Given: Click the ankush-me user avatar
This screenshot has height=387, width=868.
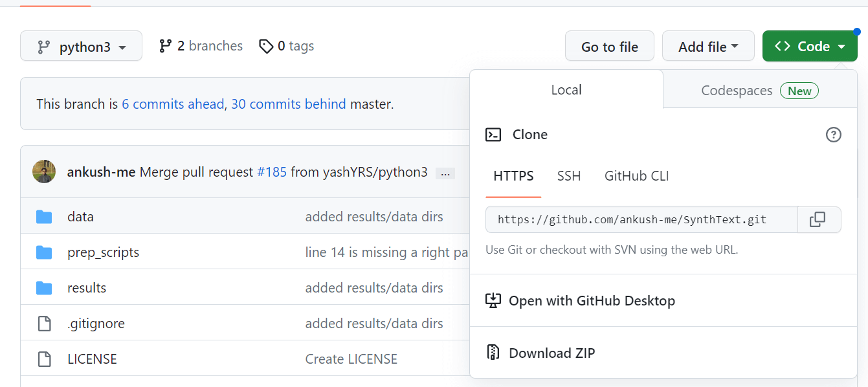Looking at the screenshot, I should click(44, 171).
